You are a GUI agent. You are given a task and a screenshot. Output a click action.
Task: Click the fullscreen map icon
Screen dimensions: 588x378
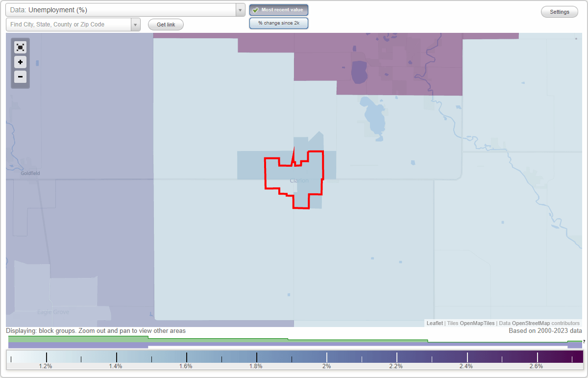pyautogui.click(x=20, y=48)
